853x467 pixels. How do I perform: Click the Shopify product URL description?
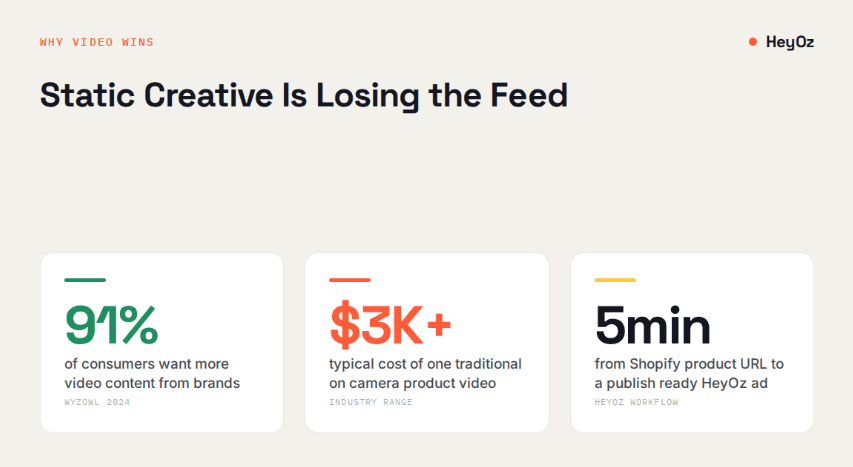(x=689, y=373)
